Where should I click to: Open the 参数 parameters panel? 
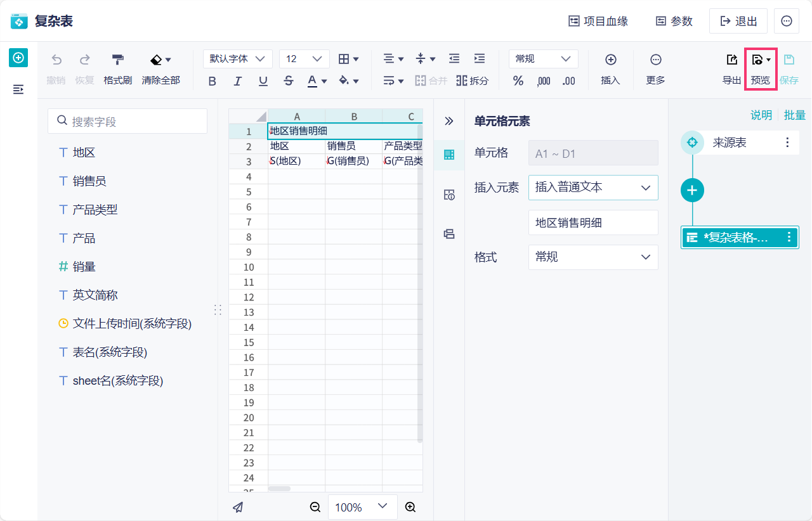[674, 21]
